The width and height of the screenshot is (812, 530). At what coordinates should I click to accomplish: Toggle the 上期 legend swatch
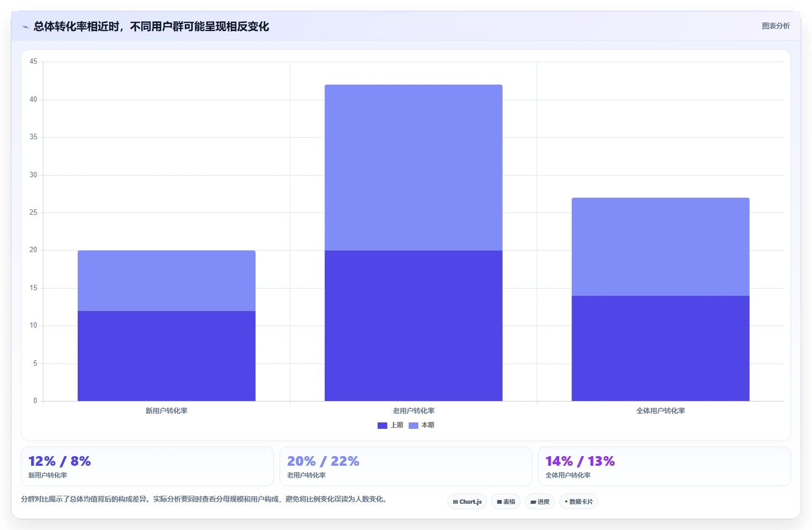(382, 426)
